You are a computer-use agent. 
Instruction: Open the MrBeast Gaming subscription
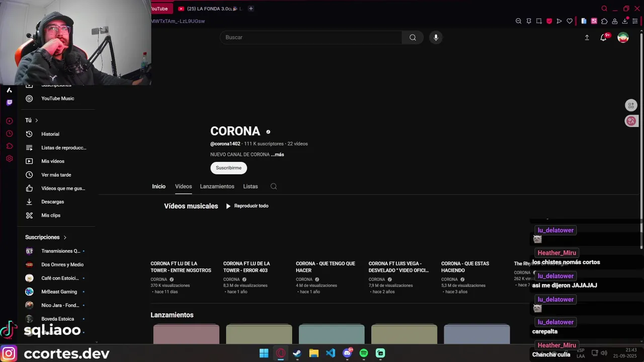pyautogui.click(x=56, y=292)
